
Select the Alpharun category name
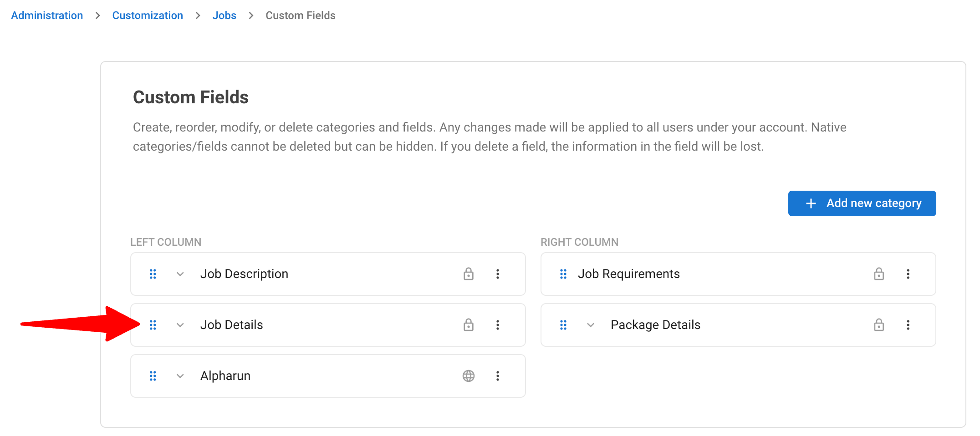[x=225, y=376]
